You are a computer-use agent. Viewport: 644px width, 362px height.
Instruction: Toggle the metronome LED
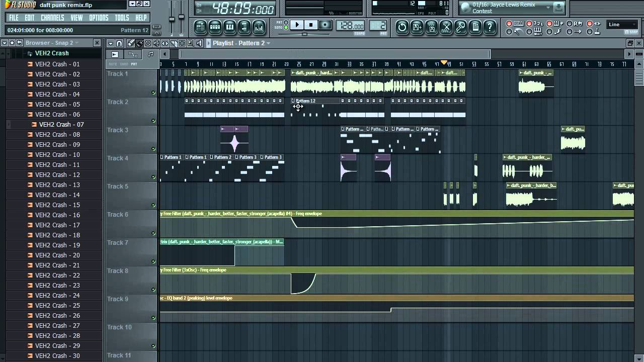point(509,32)
